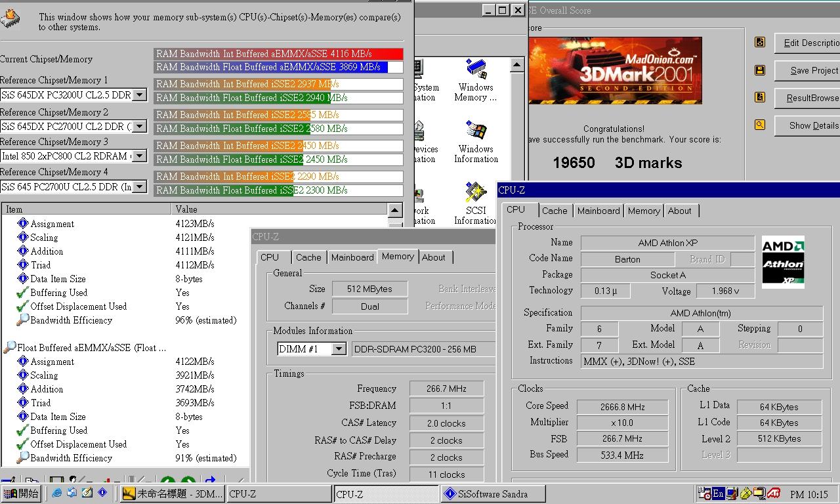840x504 pixels.
Task: Switch to the Cache tab in the CPU-Z memory window
Action: point(308,257)
